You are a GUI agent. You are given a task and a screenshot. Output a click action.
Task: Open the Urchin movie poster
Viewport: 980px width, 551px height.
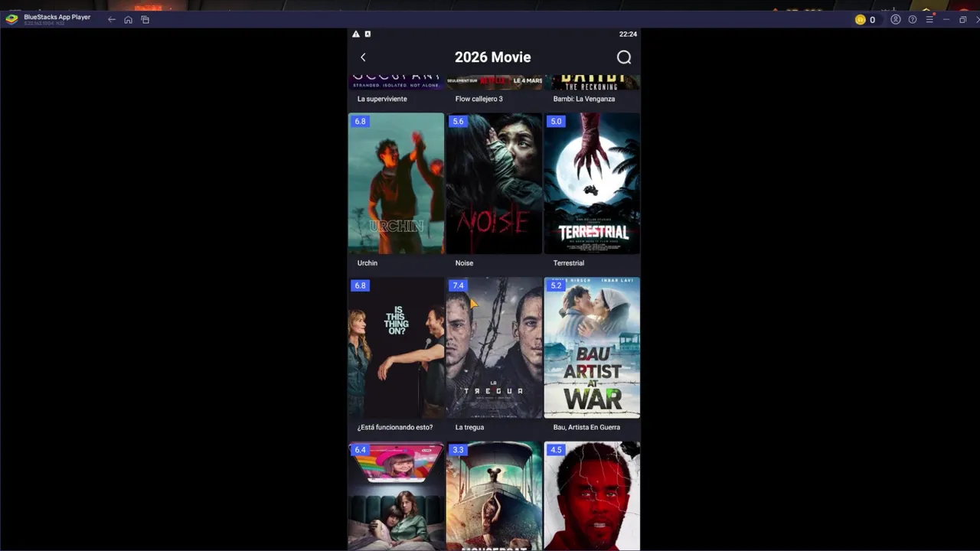tap(396, 184)
